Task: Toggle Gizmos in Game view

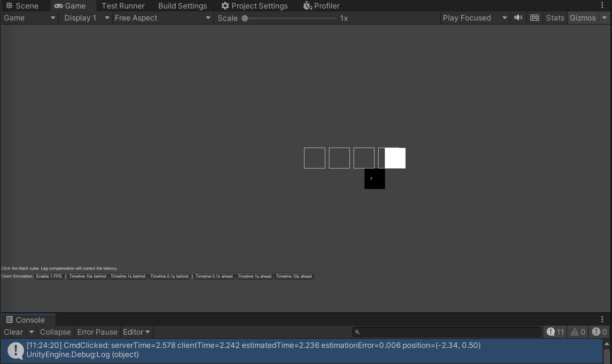Action: 582,18
